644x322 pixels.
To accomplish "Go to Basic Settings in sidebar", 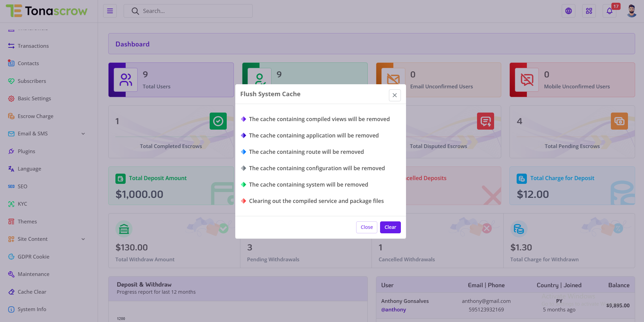I will (34, 99).
